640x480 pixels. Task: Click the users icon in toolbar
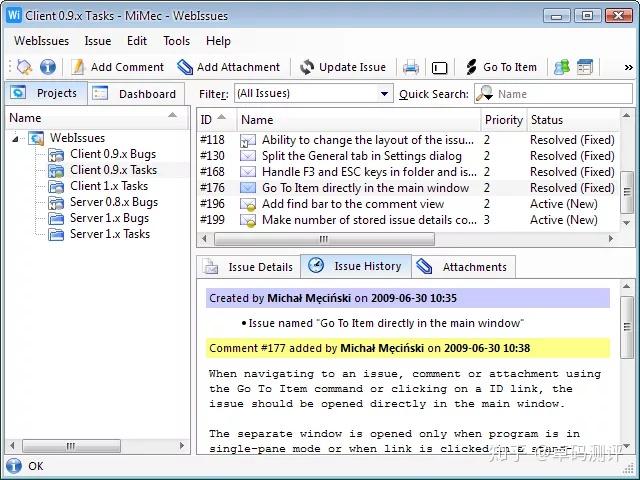(562, 67)
